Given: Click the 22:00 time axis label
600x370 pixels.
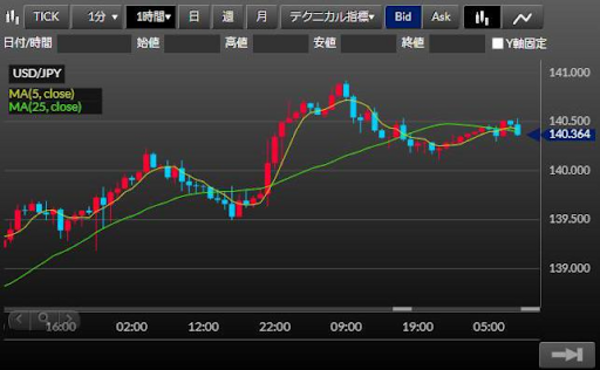Looking at the screenshot, I should 275,327.
